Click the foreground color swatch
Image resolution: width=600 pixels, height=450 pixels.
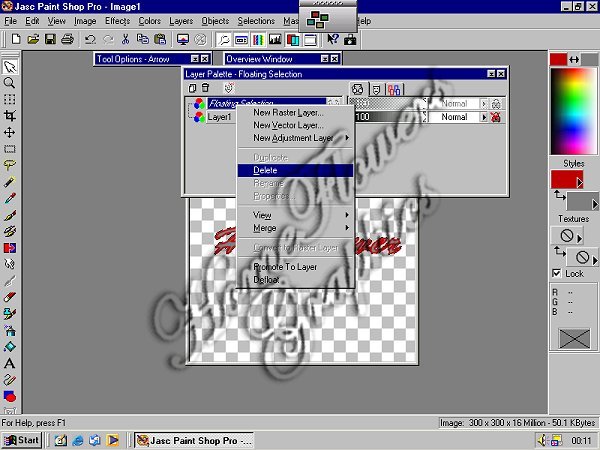point(558,59)
